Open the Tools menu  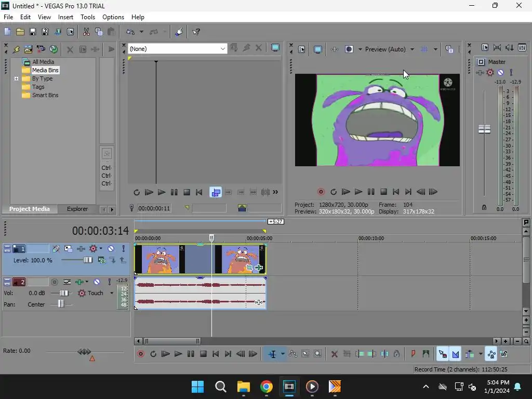click(87, 17)
